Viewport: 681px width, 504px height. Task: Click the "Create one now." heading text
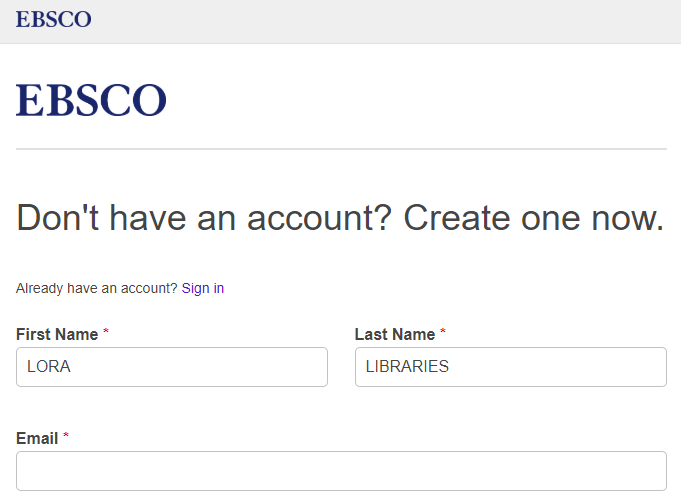(x=534, y=218)
